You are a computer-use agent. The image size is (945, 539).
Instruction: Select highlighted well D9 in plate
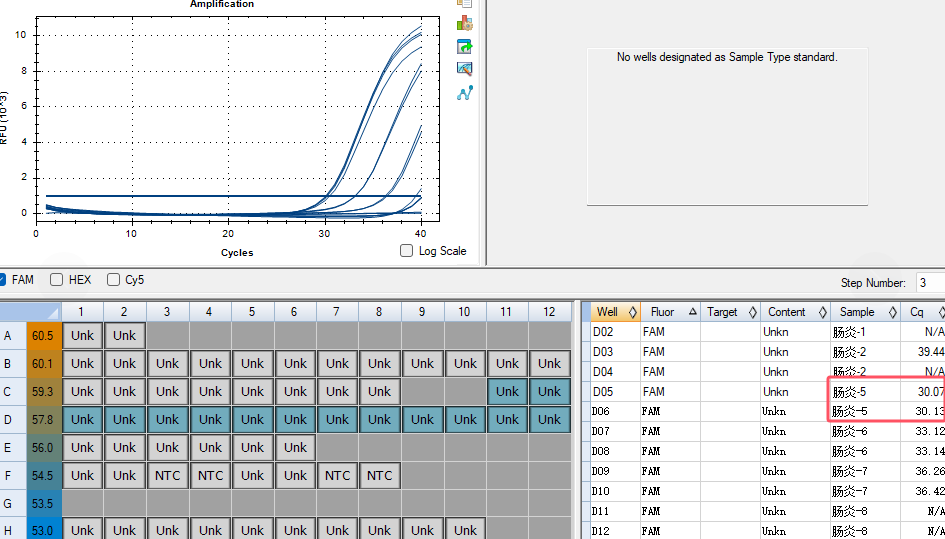(x=422, y=420)
